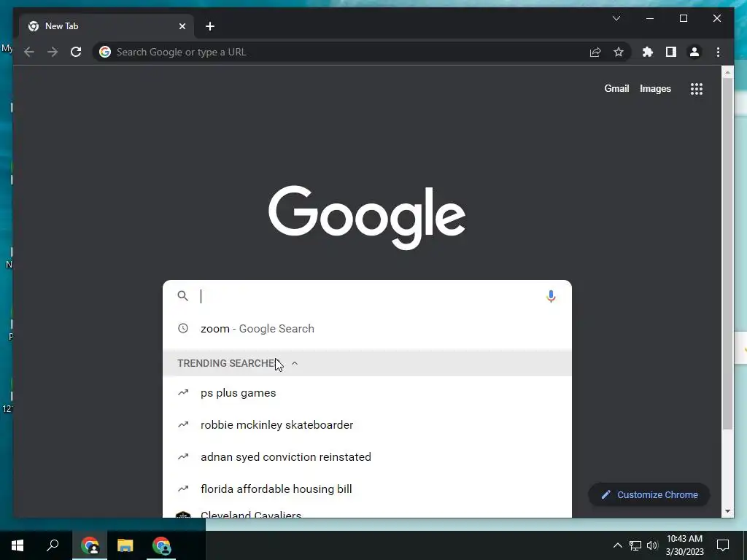Screen dimensions: 747x560
Task: Open the Images link
Action: point(655,88)
